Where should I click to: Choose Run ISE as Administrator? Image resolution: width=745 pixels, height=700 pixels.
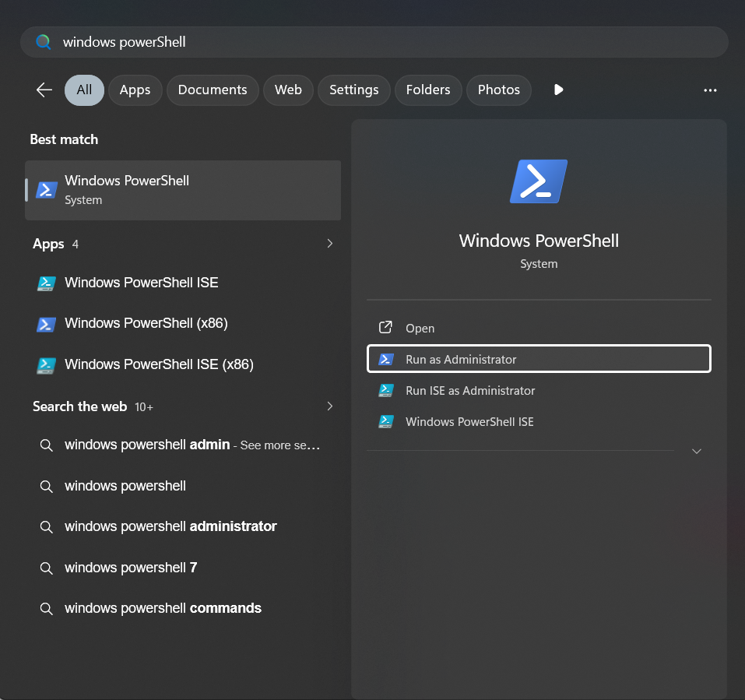click(x=539, y=390)
